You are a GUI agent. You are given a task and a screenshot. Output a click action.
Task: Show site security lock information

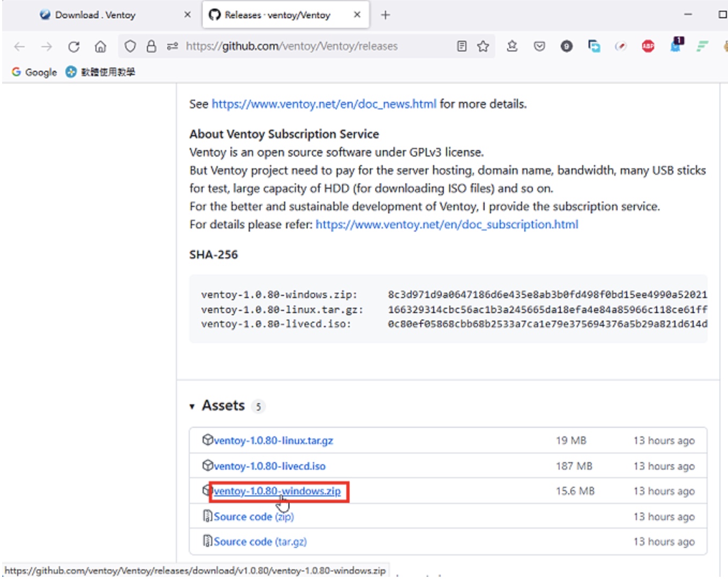click(151, 47)
